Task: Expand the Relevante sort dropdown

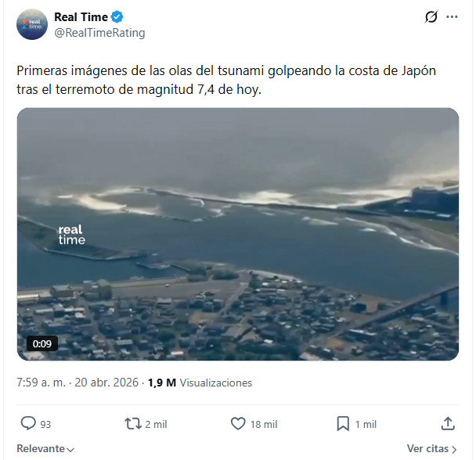Action: [45, 448]
